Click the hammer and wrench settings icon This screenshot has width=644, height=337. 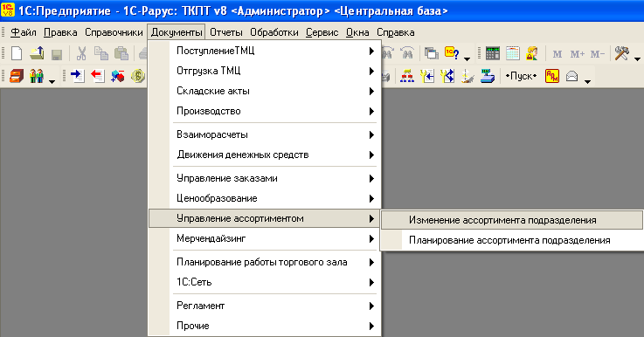622,53
